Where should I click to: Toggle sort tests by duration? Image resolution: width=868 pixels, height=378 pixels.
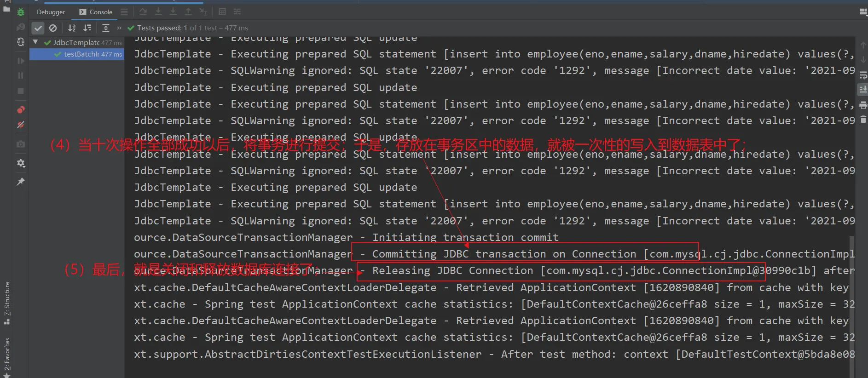[x=87, y=28]
